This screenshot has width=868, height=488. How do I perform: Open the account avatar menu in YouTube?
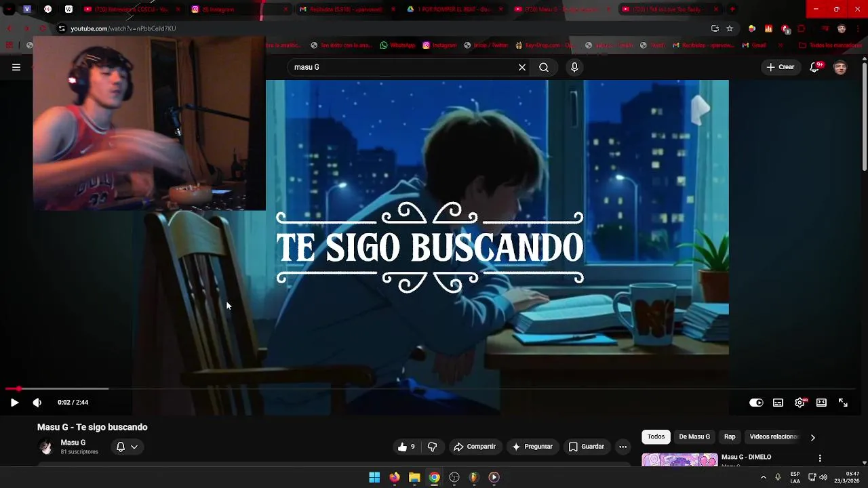click(x=840, y=67)
